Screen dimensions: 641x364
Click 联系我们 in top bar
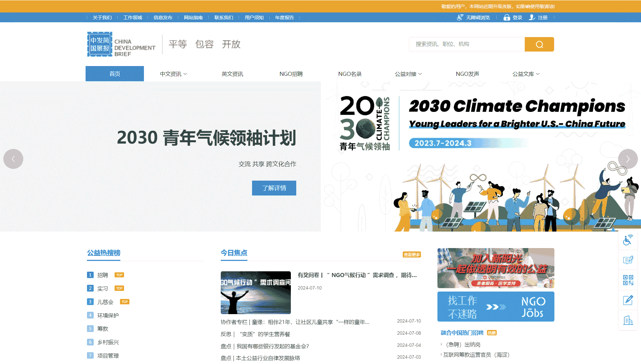(224, 18)
